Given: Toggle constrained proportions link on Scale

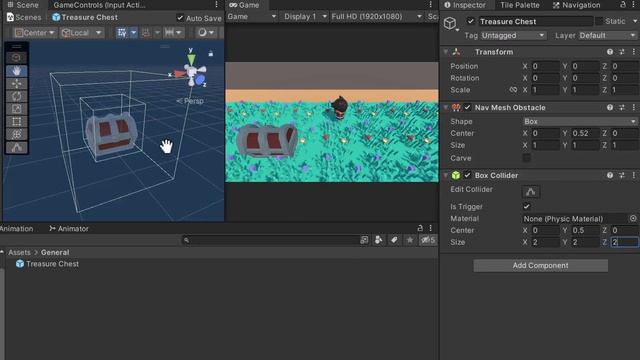Looking at the screenshot, I should pos(513,90).
